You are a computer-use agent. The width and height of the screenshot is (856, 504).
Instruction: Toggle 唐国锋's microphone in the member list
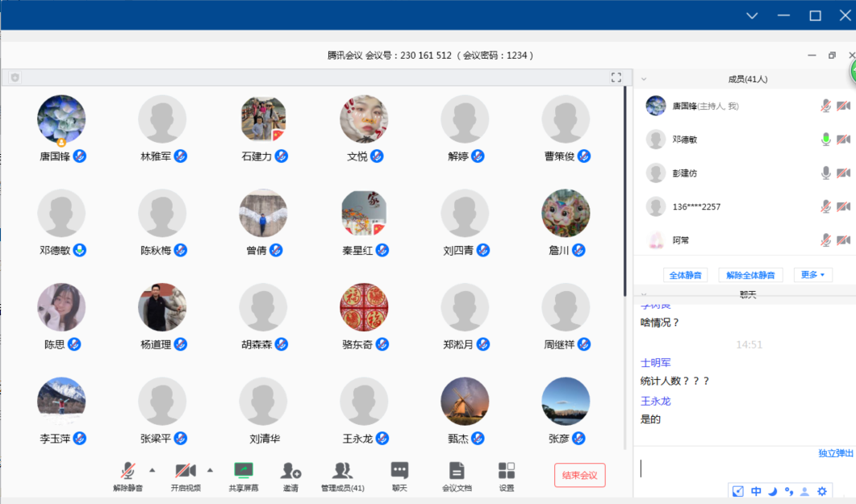pos(826,106)
